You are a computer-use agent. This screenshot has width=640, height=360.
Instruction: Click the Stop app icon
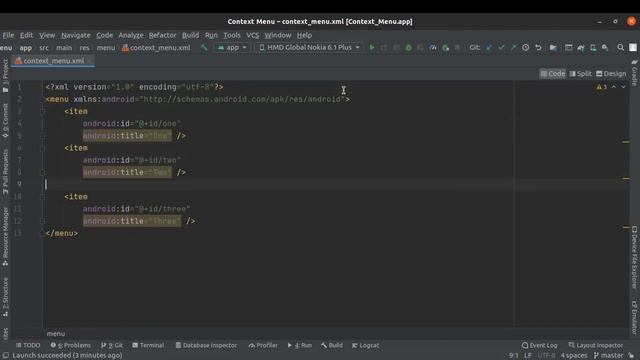click(x=458, y=48)
